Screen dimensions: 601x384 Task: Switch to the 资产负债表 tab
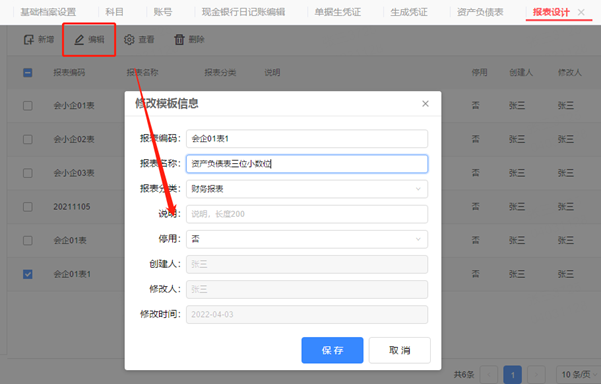point(480,12)
